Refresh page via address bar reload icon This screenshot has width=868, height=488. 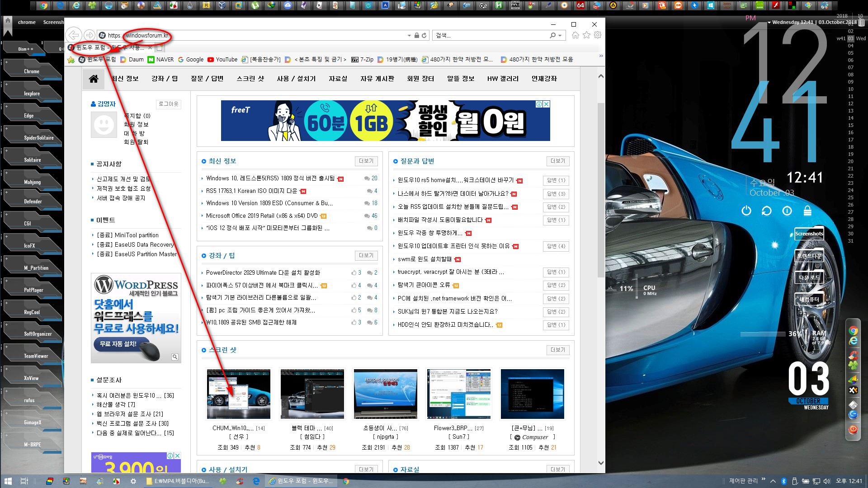click(424, 35)
